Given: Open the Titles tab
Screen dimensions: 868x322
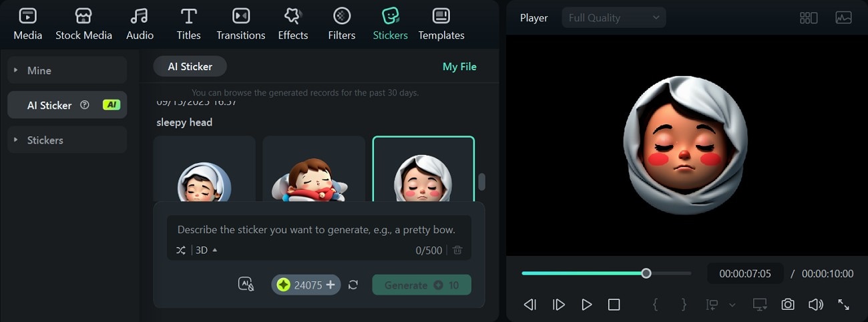Looking at the screenshot, I should click(x=189, y=24).
